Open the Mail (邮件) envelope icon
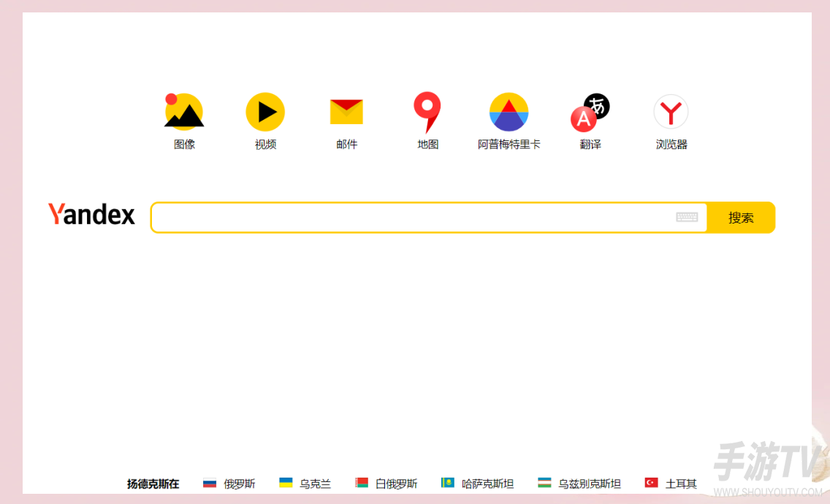830x504 pixels. click(346, 111)
